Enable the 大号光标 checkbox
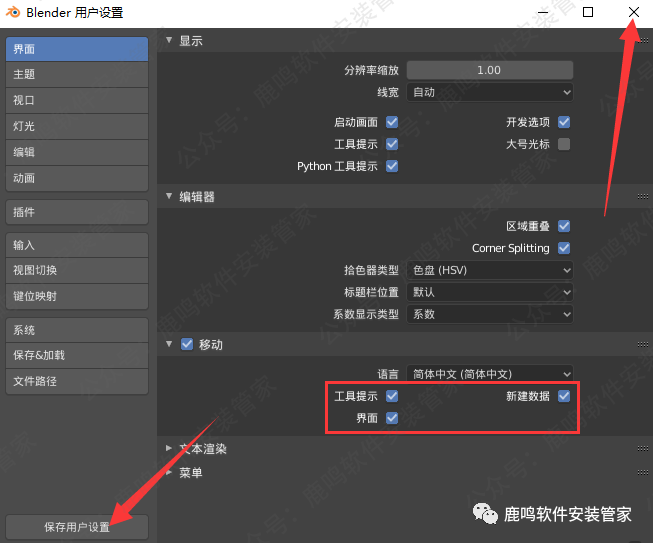Viewport: 653px width, 543px height. click(x=564, y=144)
